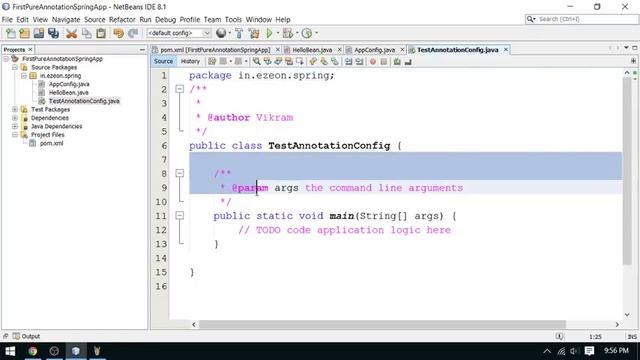
Task: Click the Search field in the menu bar
Action: [581, 19]
